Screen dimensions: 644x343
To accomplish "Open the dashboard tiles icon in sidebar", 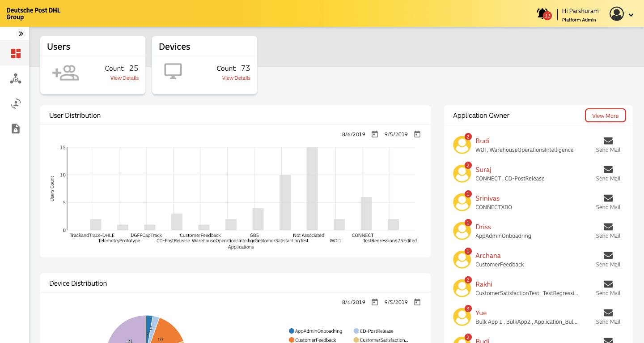I will 16,54.
